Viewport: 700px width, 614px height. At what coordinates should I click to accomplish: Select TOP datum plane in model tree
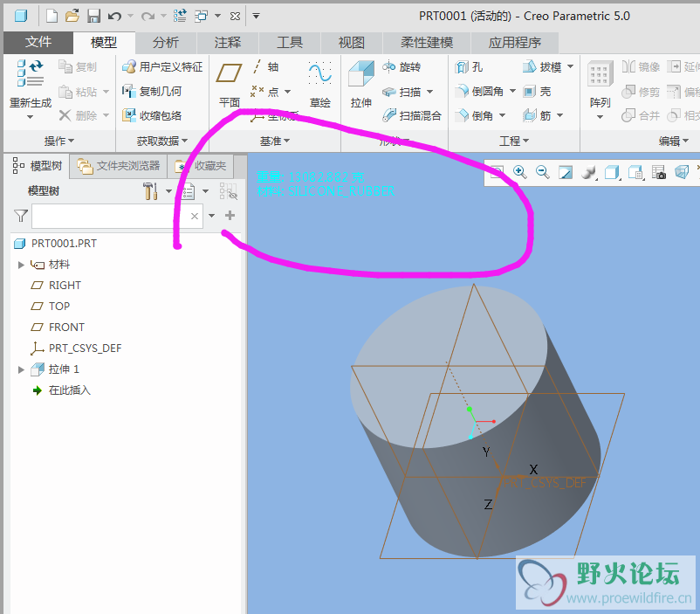coord(51,306)
